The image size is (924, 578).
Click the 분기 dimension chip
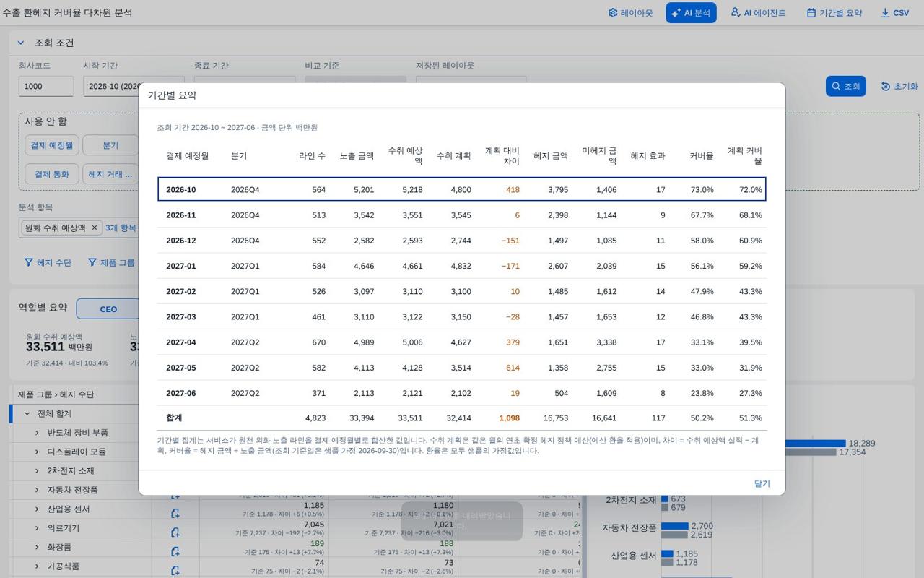(x=110, y=145)
